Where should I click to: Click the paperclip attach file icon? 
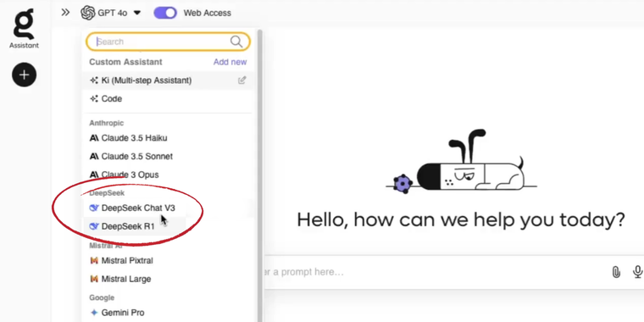point(616,272)
